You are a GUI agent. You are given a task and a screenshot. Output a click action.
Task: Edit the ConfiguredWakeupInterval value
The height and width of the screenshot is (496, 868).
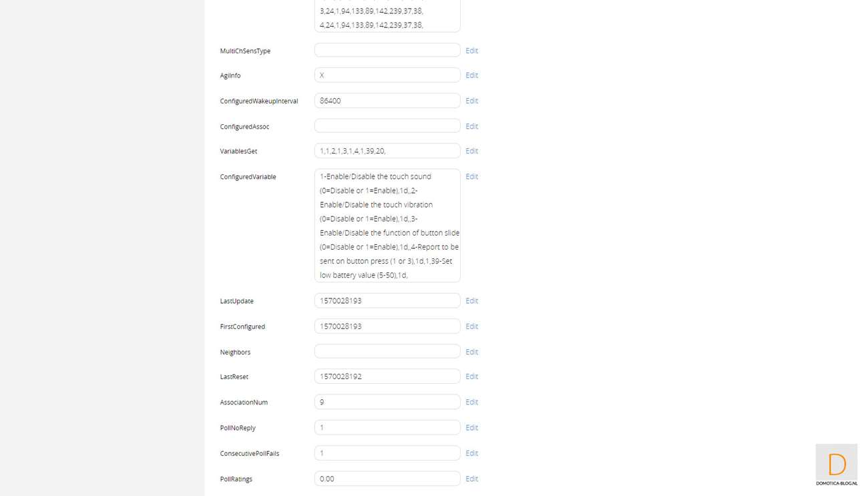(471, 101)
